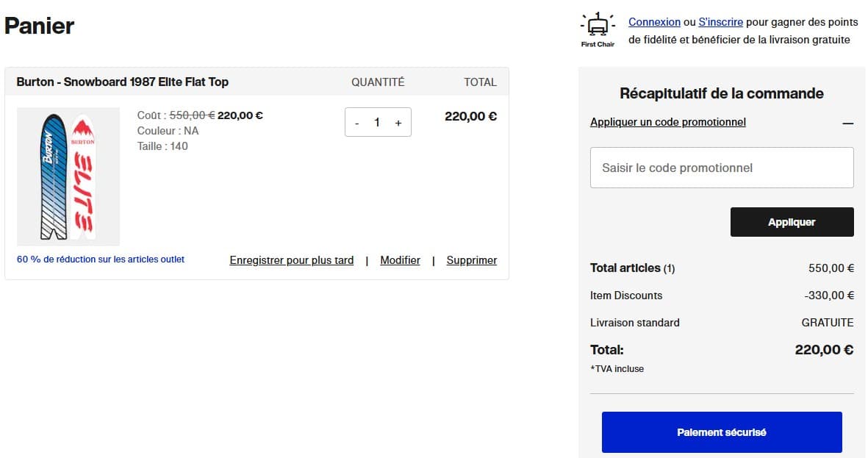
Task: Click the struck-through 550,00 € original price
Action: pyautogui.click(x=192, y=115)
